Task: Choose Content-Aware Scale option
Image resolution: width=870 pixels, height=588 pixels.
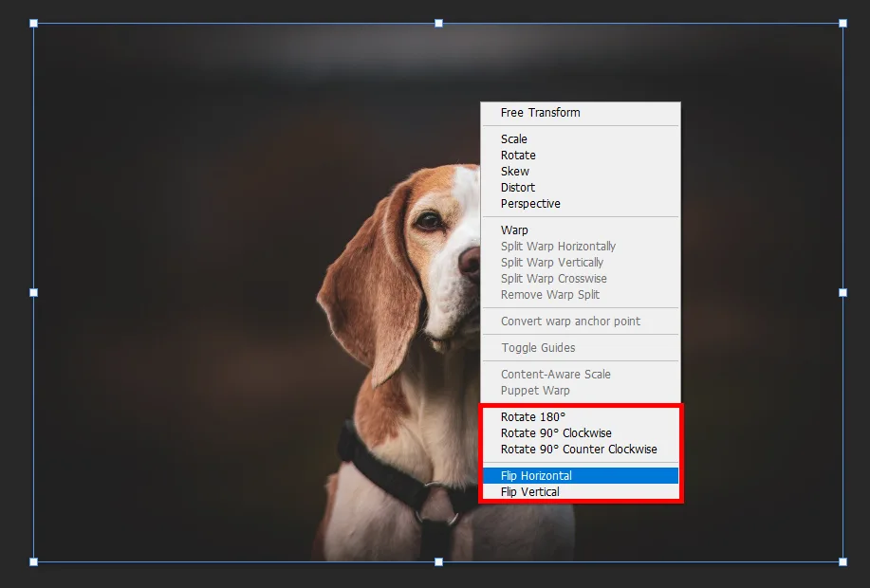Action: [x=581, y=375]
